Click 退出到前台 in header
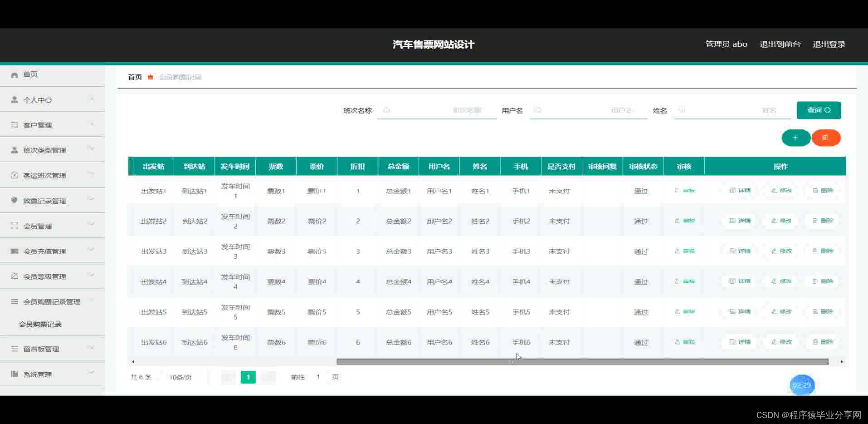Viewport: 868px width, 424px height. click(780, 44)
